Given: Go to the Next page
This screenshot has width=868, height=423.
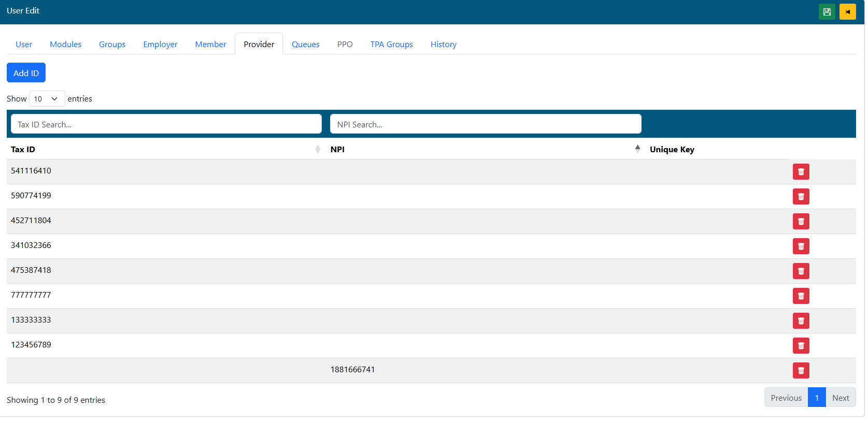Looking at the screenshot, I should (x=840, y=398).
